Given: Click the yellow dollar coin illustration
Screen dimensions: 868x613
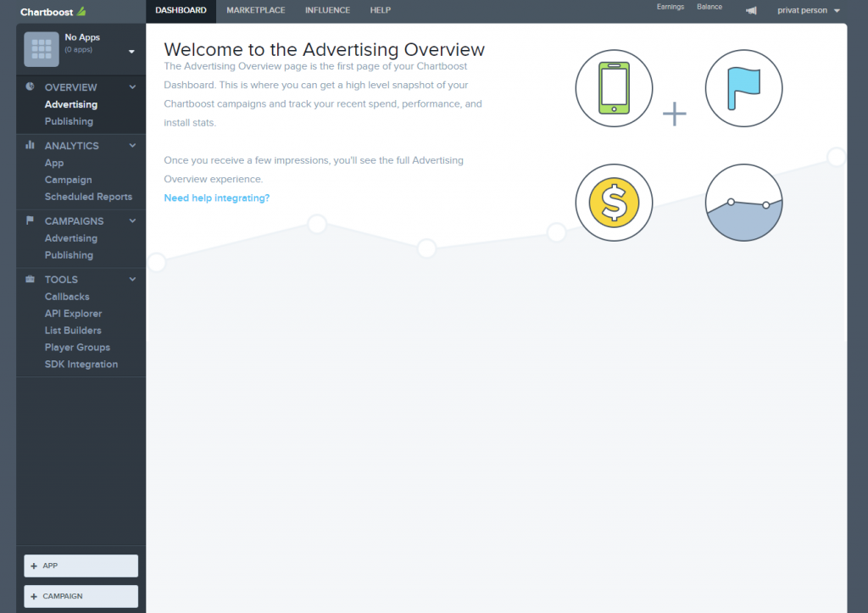Looking at the screenshot, I should point(614,202).
